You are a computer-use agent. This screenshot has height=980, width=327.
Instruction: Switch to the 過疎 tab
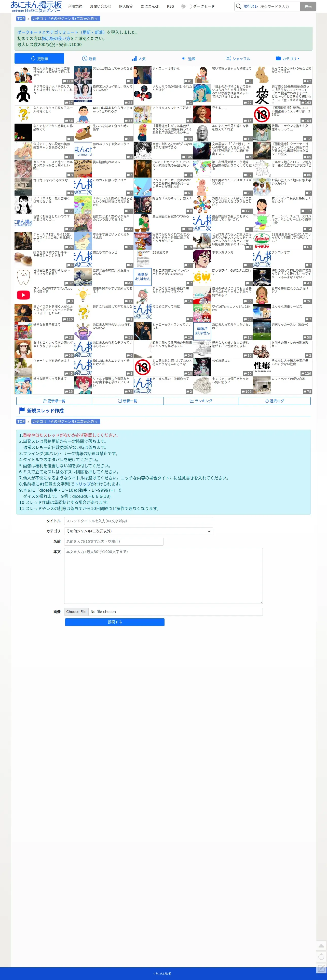point(188,58)
